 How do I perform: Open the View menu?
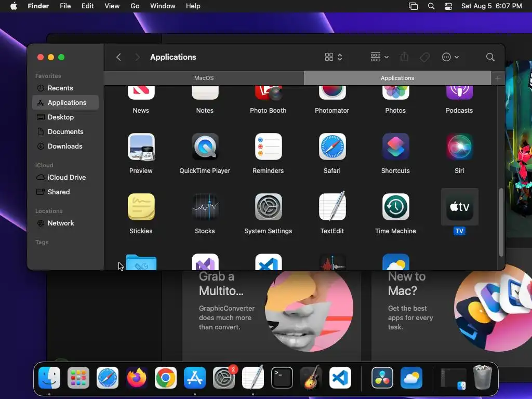coord(112,6)
